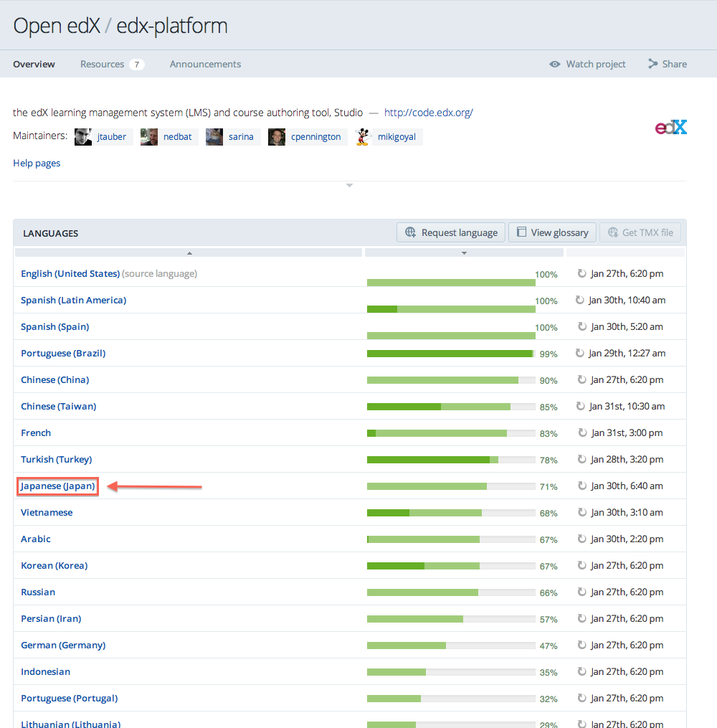Viewport: 717px width, 728px height.
Task: Click the Get TMX file button
Action: click(640, 232)
